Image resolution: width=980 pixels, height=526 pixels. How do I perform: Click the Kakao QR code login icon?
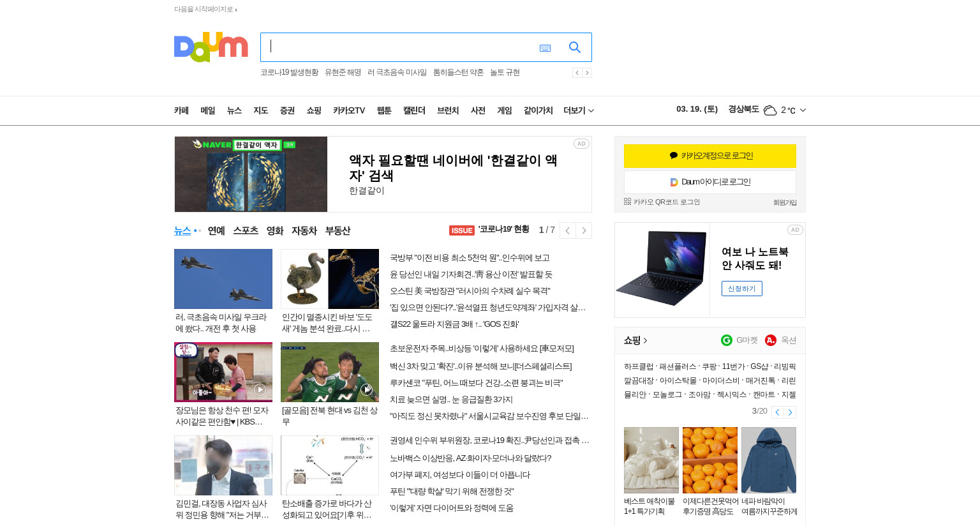tap(627, 202)
